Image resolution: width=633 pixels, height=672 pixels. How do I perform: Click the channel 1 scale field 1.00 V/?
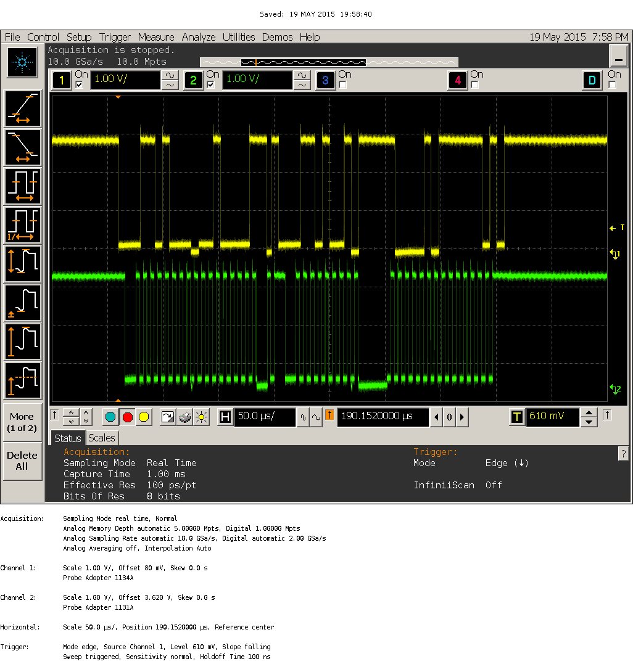[125, 80]
